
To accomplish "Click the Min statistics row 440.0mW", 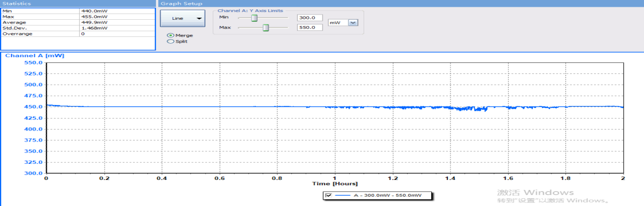I will click(78, 10).
